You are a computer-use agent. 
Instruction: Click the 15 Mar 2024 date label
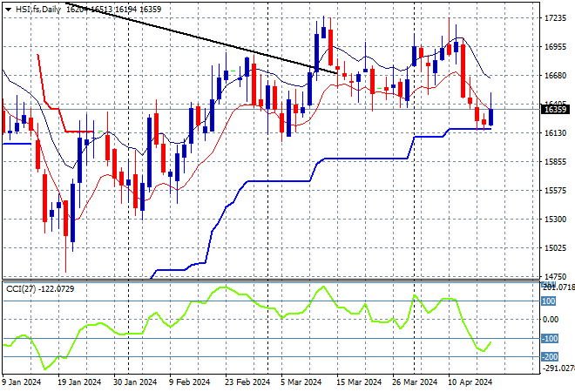(x=359, y=382)
